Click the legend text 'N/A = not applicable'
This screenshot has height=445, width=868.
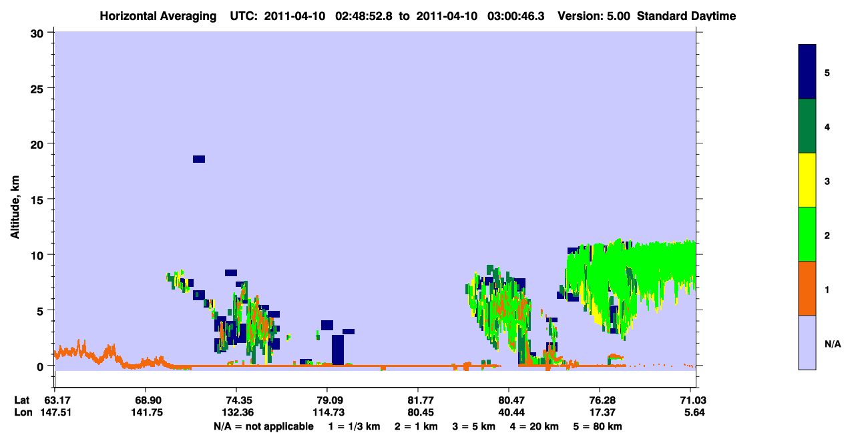click(x=264, y=426)
